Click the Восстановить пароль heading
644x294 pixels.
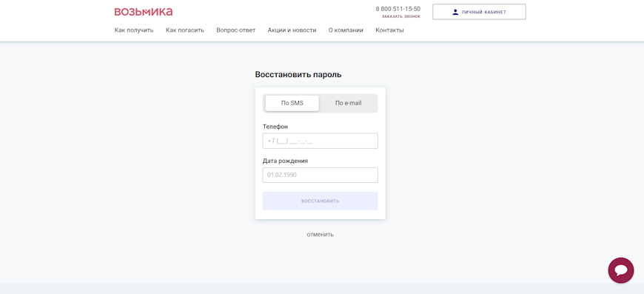(x=298, y=75)
